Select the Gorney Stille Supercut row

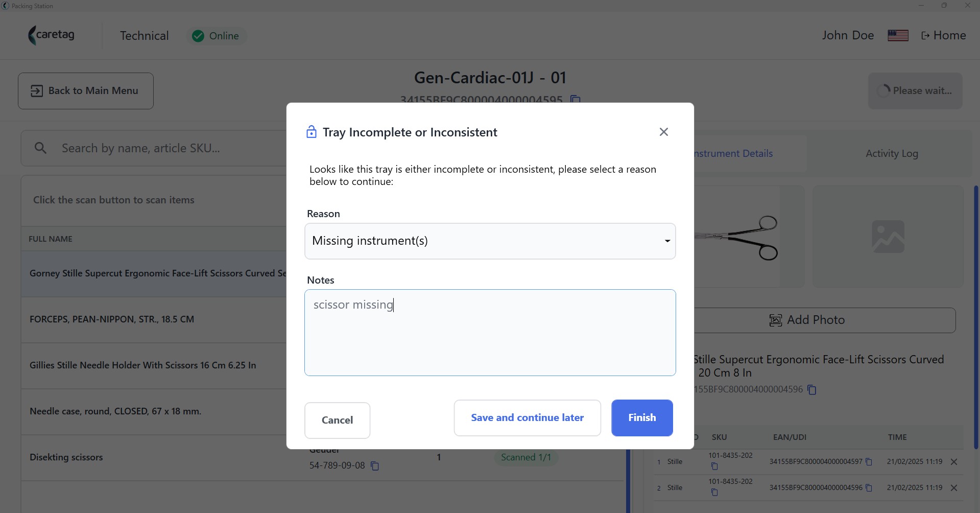click(153, 274)
